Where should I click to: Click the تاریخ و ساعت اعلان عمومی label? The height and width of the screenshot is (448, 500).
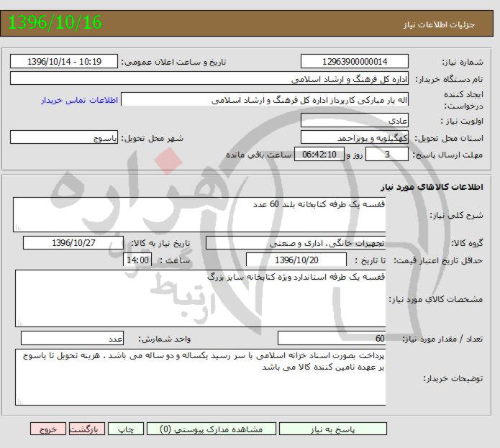(173, 62)
